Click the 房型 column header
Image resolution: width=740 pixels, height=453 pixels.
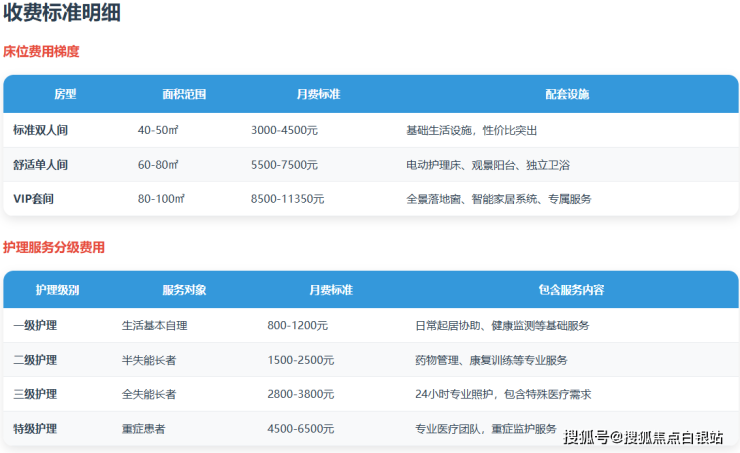(x=65, y=94)
